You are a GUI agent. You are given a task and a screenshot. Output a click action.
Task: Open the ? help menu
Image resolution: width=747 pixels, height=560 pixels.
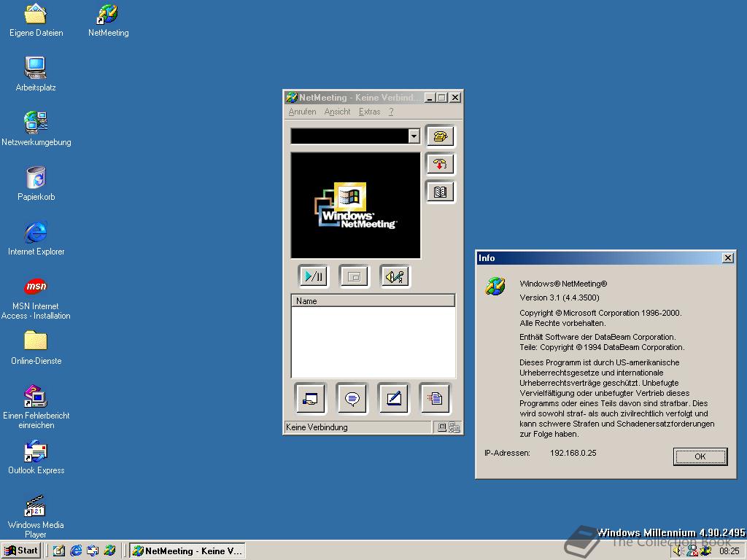pyautogui.click(x=391, y=112)
